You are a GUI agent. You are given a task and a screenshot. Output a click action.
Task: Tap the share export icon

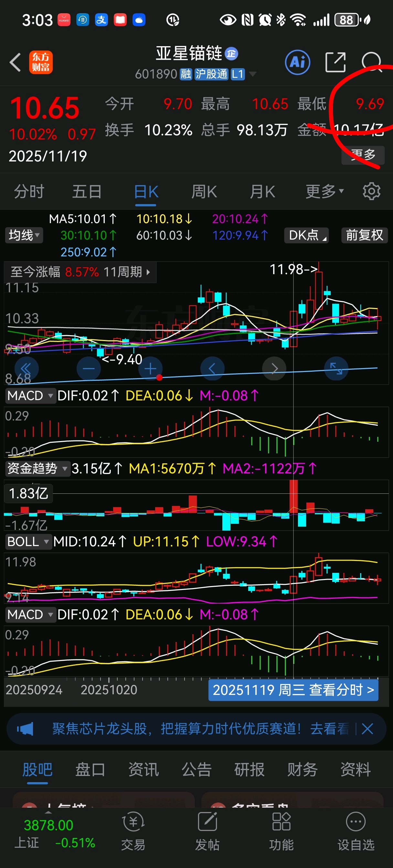click(x=335, y=62)
